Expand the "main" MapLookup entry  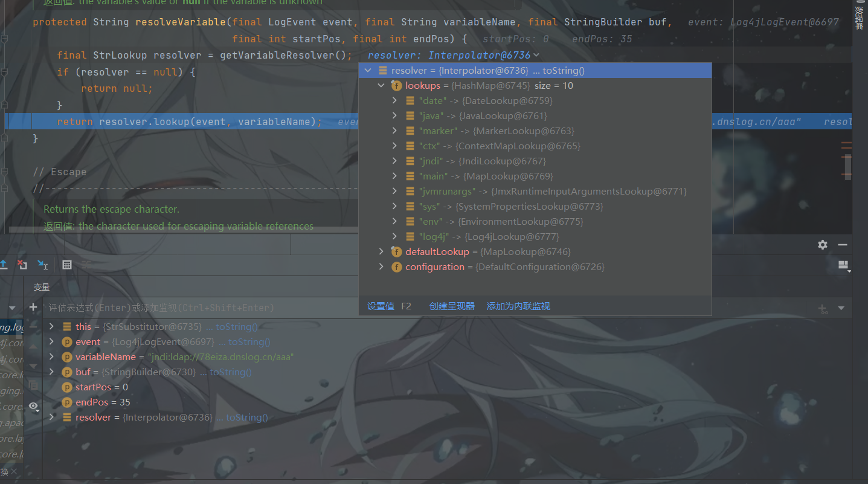pyautogui.click(x=394, y=176)
